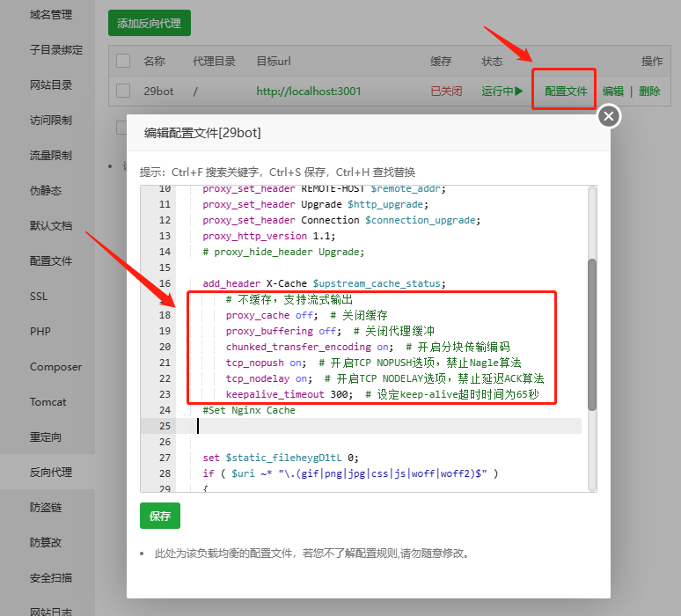This screenshot has width=681, height=616.
Task: Click the proxy_set_header Upgrade $http_upgrade line
Action: coord(315,204)
